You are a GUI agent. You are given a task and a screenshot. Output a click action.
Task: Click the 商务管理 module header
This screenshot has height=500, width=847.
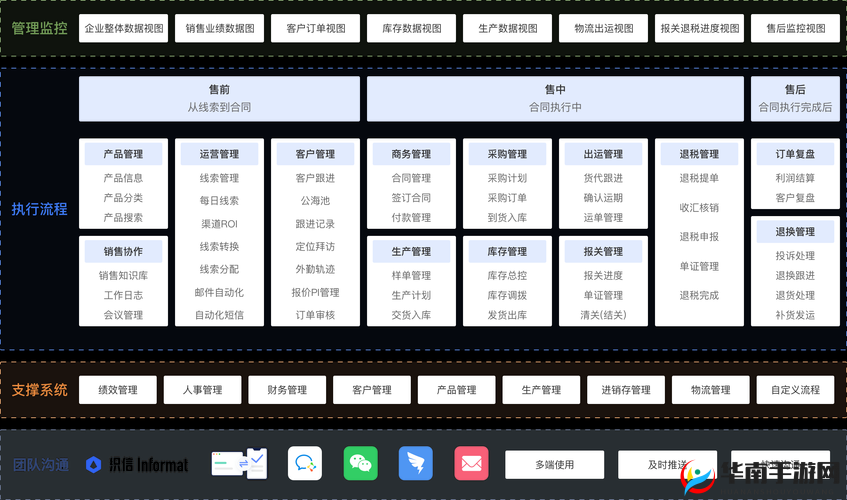[411, 154]
